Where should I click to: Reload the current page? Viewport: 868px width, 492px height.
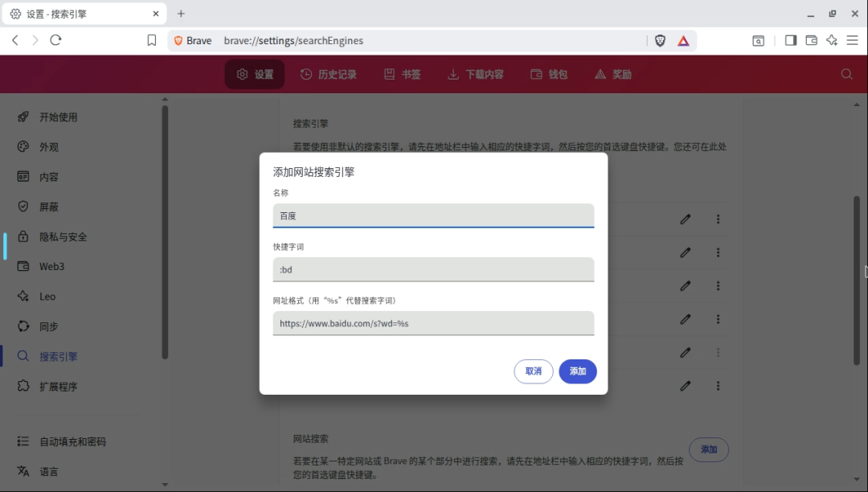(x=55, y=40)
